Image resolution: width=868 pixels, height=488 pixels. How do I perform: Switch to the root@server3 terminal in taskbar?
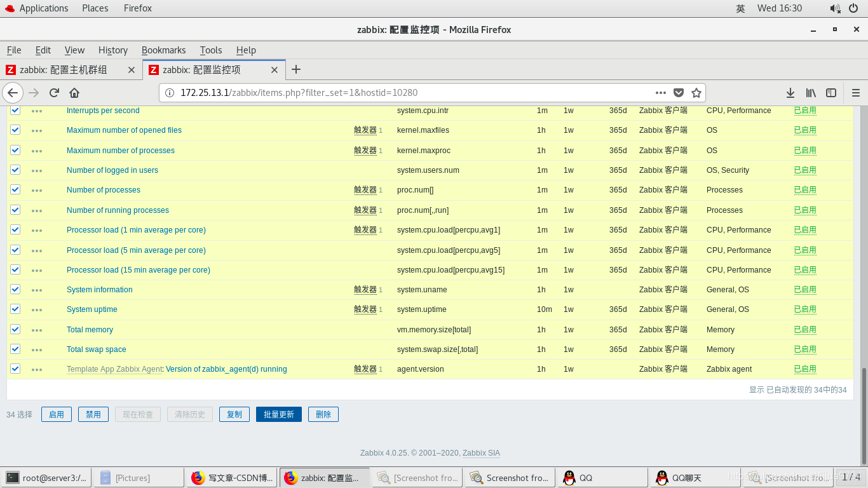pyautogui.click(x=47, y=478)
